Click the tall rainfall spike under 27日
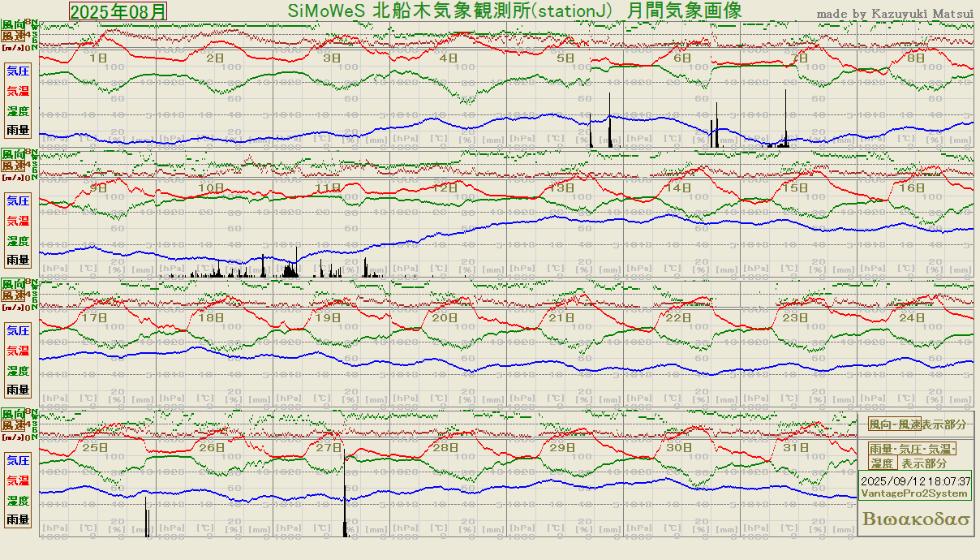 [x=345, y=495]
